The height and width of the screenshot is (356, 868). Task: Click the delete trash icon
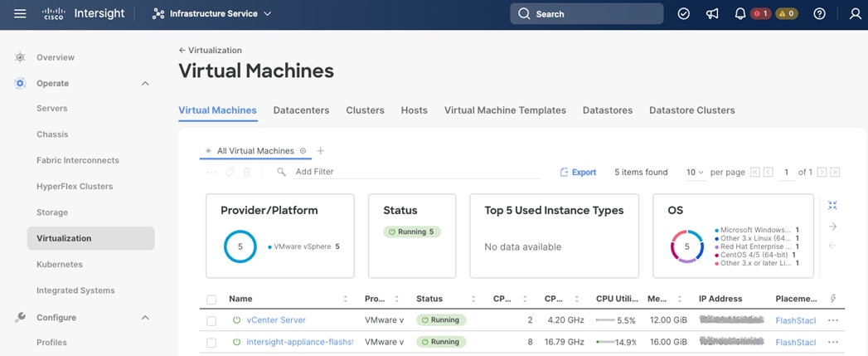pyautogui.click(x=247, y=173)
